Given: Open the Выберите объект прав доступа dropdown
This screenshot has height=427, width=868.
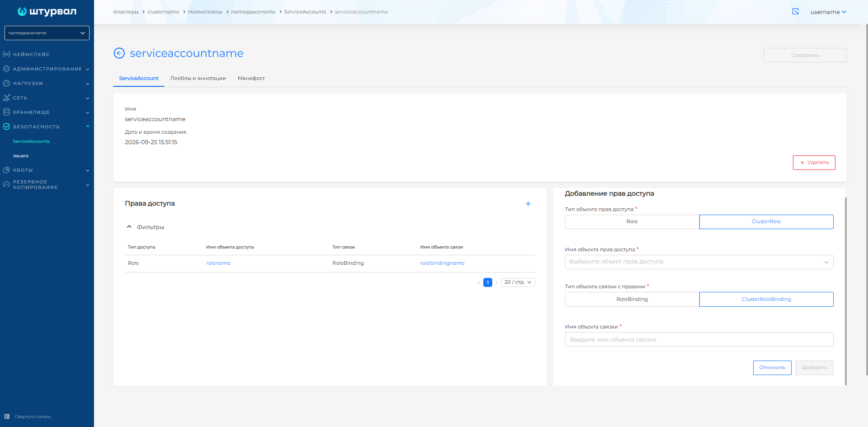Looking at the screenshot, I should (699, 262).
